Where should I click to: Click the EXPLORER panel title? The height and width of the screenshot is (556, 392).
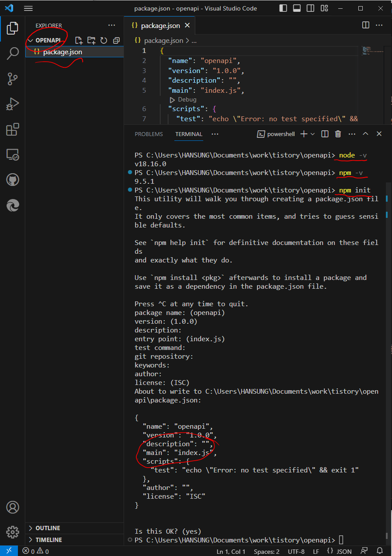49,25
